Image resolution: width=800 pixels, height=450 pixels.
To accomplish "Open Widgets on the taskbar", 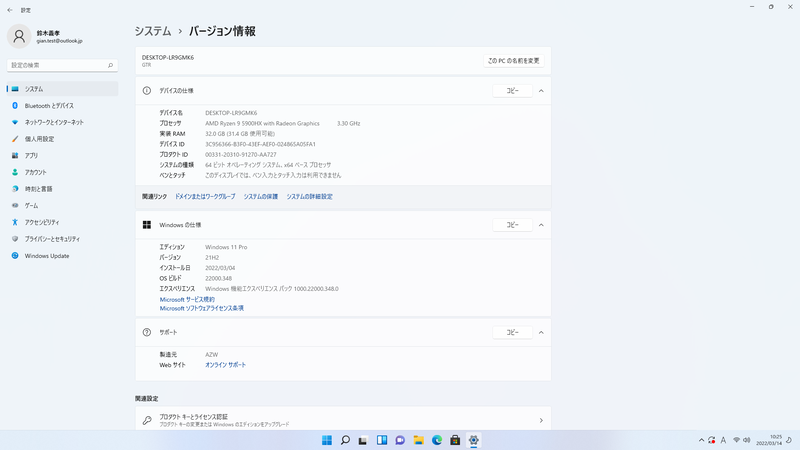I will (382, 440).
